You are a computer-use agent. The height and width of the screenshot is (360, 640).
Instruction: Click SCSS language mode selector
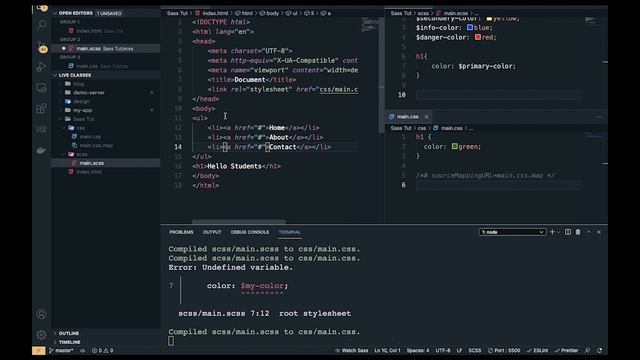click(x=474, y=350)
